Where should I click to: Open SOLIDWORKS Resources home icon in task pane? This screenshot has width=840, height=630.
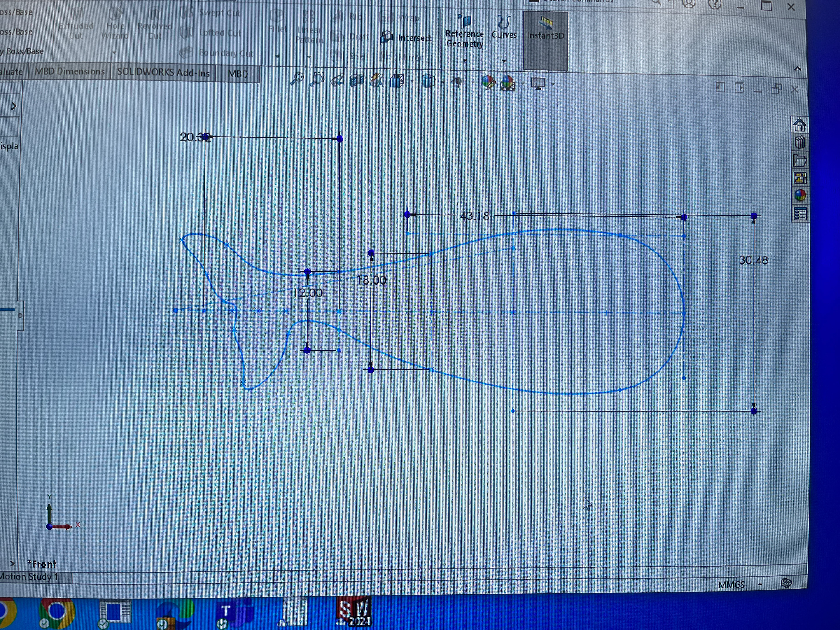tap(799, 125)
